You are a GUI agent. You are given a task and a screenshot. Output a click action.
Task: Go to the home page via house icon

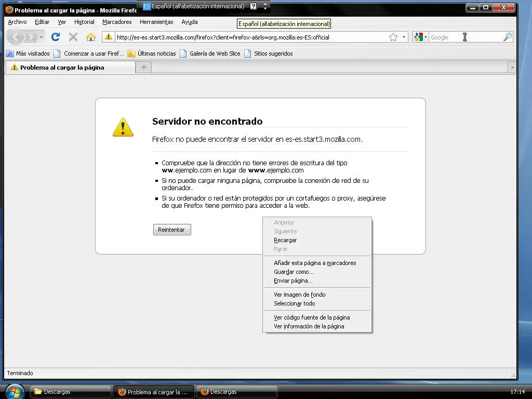click(x=90, y=37)
